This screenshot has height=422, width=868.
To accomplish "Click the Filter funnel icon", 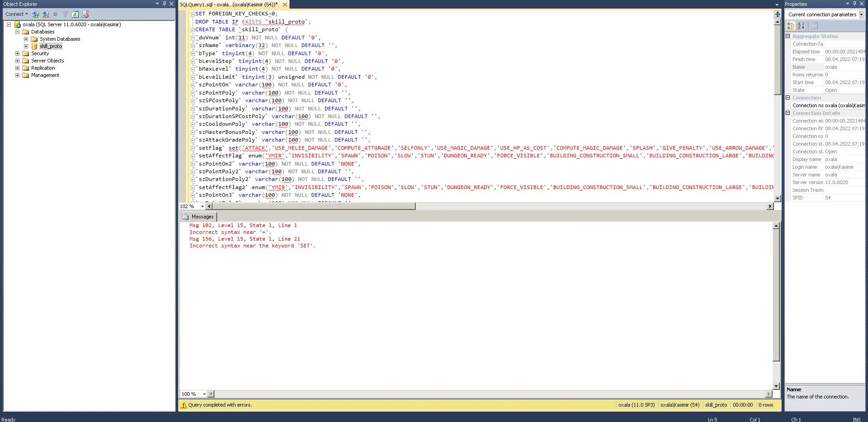I will (x=65, y=14).
